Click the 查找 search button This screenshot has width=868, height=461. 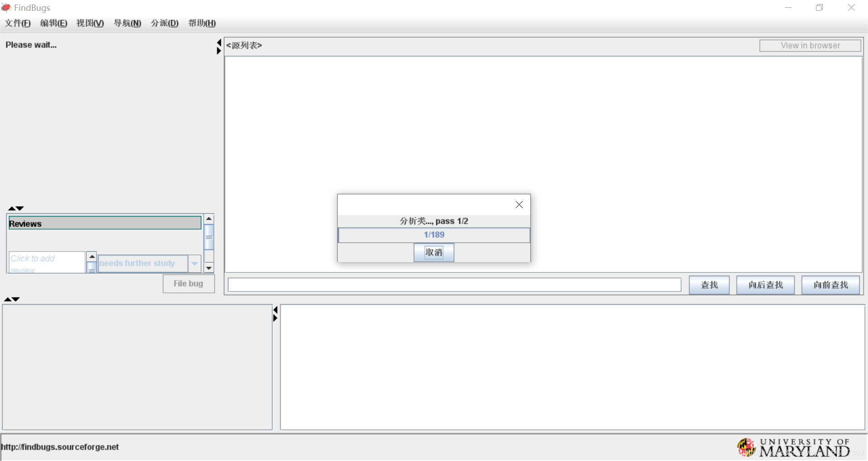[709, 285]
